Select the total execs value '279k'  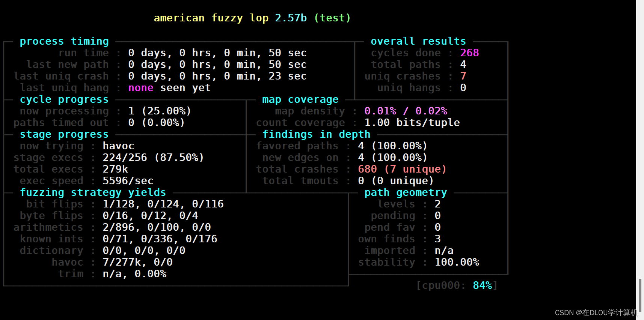pos(115,169)
